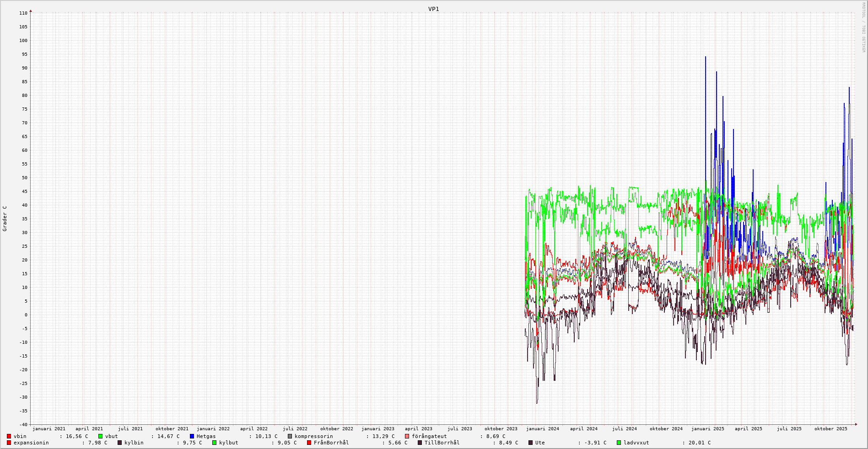Click the red vbin legend swatch
This screenshot has width=868, height=449.
(x=9, y=436)
